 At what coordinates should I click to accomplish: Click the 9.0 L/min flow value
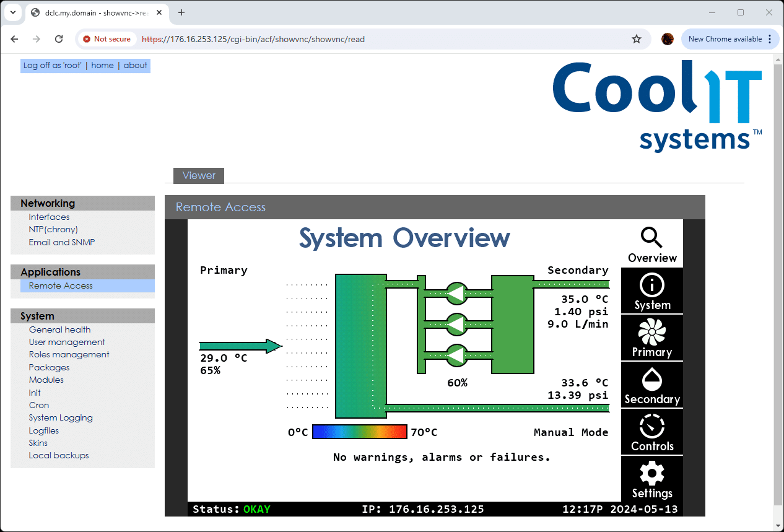[578, 323]
